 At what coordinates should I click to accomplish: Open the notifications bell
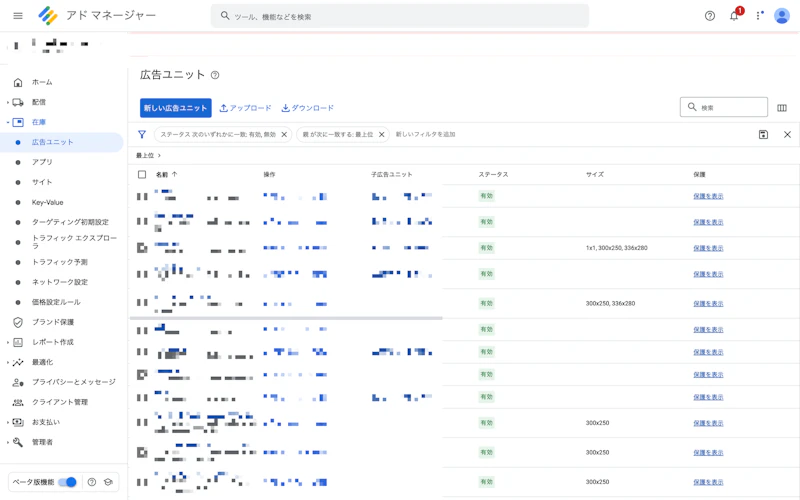[734, 16]
